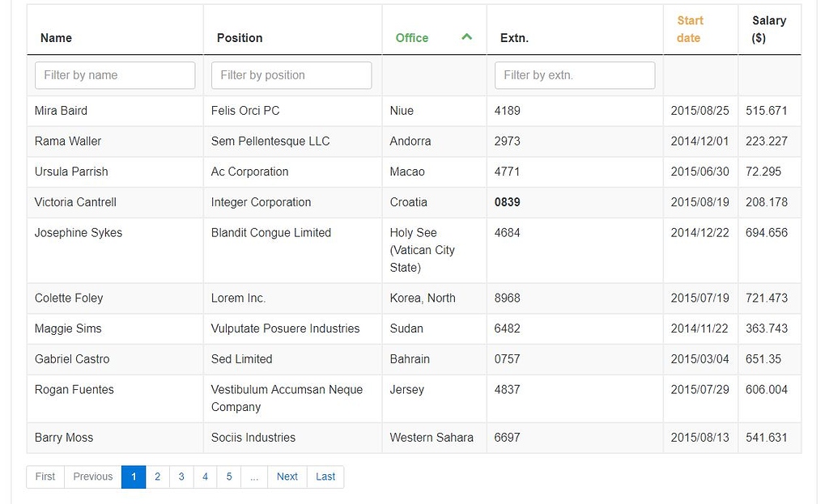Focus the Filter by position field
Viewport: 829px width, 504px height.
tap(291, 75)
